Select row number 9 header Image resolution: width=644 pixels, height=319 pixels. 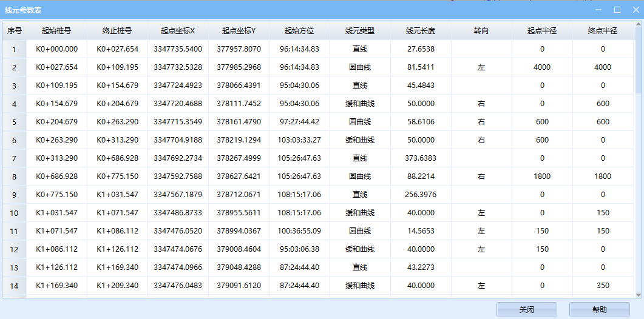point(15,195)
